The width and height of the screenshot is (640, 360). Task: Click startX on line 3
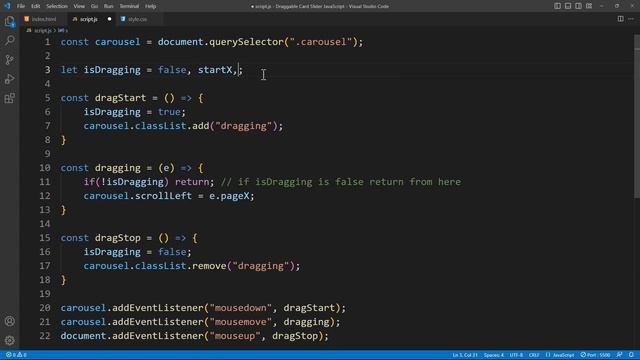(215, 70)
